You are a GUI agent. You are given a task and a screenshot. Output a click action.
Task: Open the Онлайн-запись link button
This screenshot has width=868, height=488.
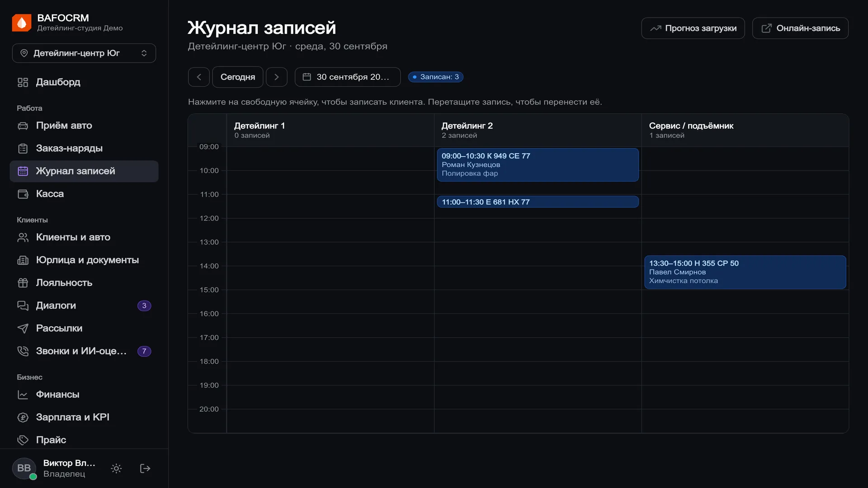pos(800,28)
